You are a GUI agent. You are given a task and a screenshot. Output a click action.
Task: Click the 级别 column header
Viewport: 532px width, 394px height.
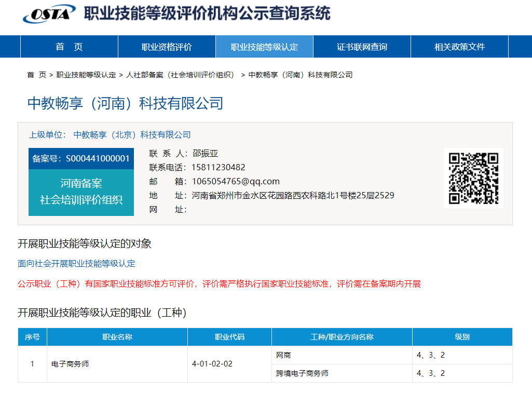coord(462,337)
